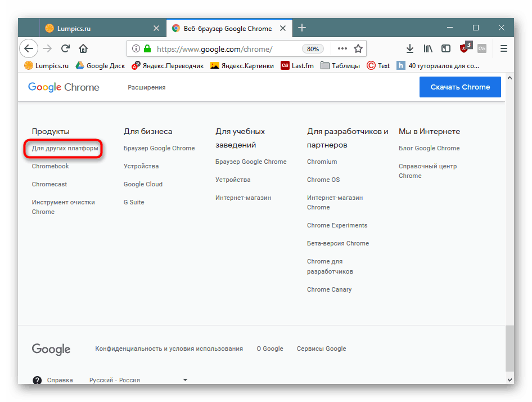Click the page vertical scrollbar thumb
Image resolution: width=532 pixels, height=402 pixels.
coord(510,349)
